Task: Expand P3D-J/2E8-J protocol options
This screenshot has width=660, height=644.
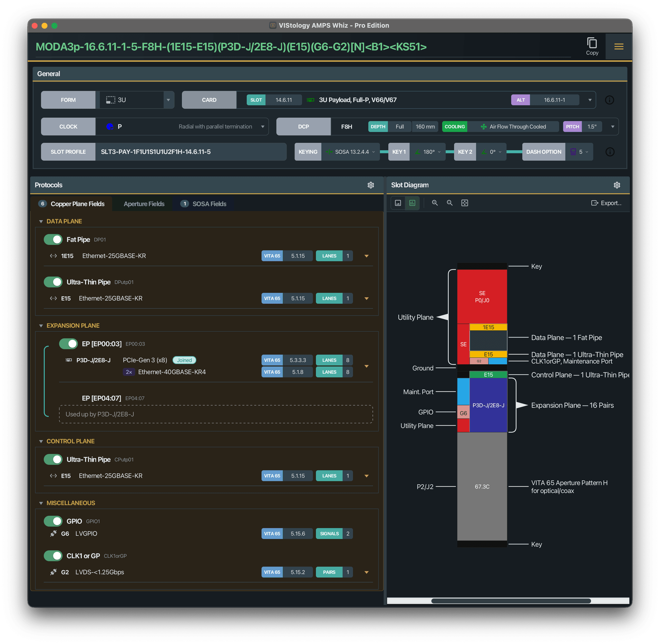Action: 366,366
